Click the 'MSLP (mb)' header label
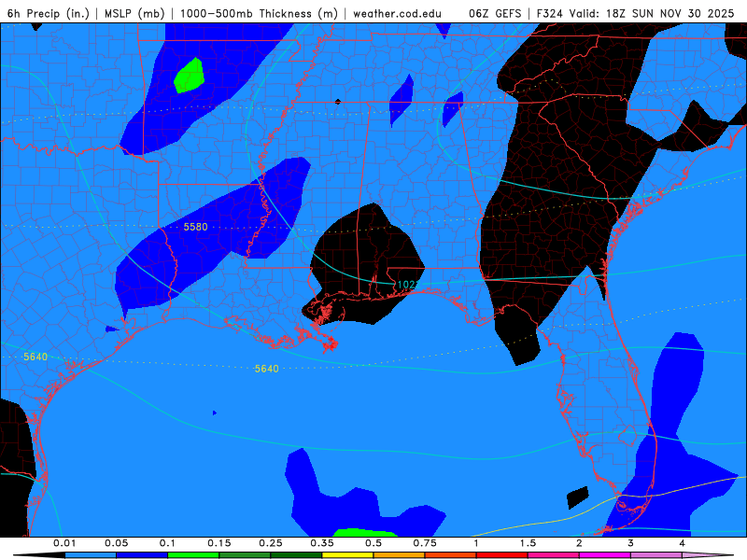Screen dimensions: 747x560 (134, 13)
